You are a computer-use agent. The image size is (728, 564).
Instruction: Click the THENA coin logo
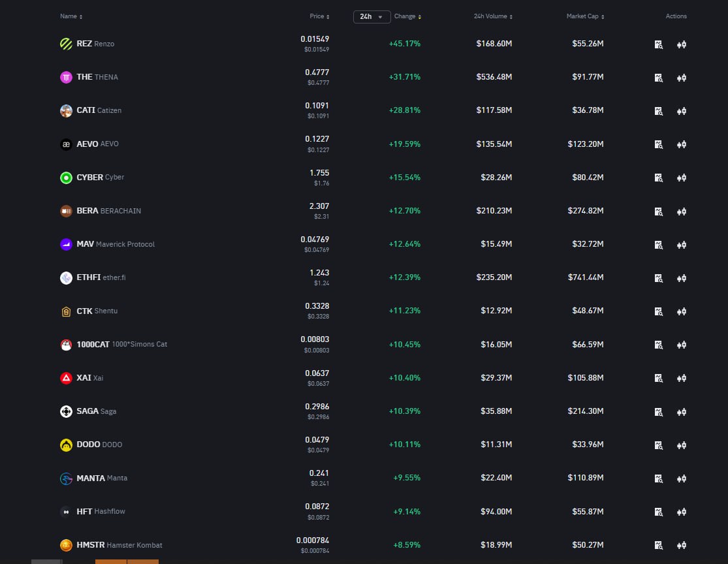[x=66, y=77]
